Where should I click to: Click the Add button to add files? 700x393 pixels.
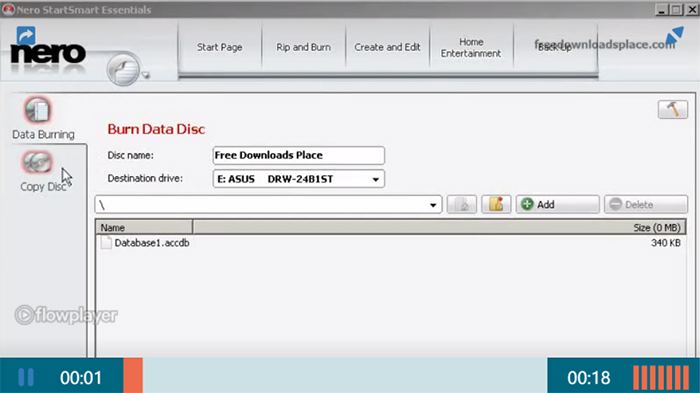tap(558, 205)
